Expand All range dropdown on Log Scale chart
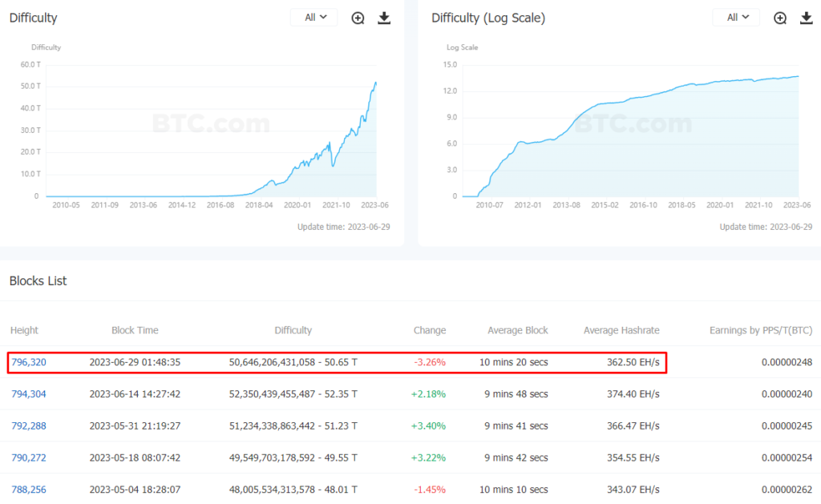Screen dimensions: 821x504 pos(736,18)
